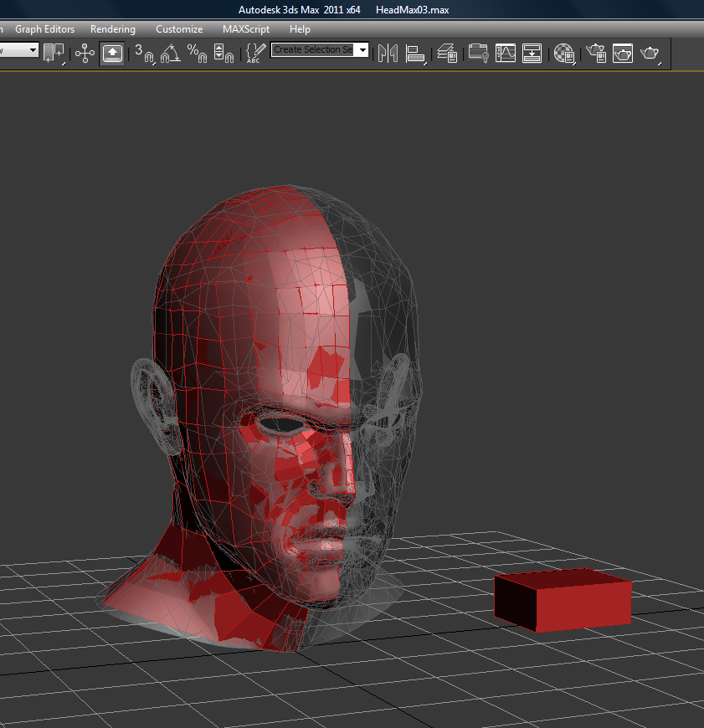Open the Align tool
The height and width of the screenshot is (728, 704).
coord(415,53)
